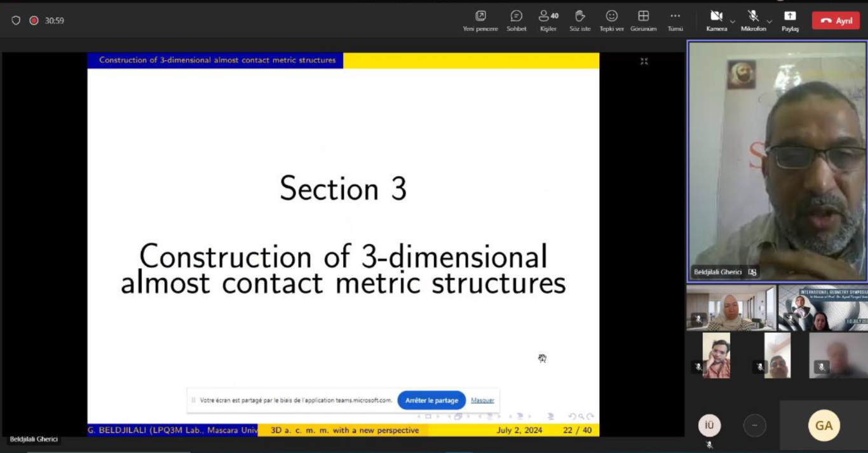This screenshot has width=868, height=453.
Task: Raise hand with Söz iste
Action: [x=580, y=20]
